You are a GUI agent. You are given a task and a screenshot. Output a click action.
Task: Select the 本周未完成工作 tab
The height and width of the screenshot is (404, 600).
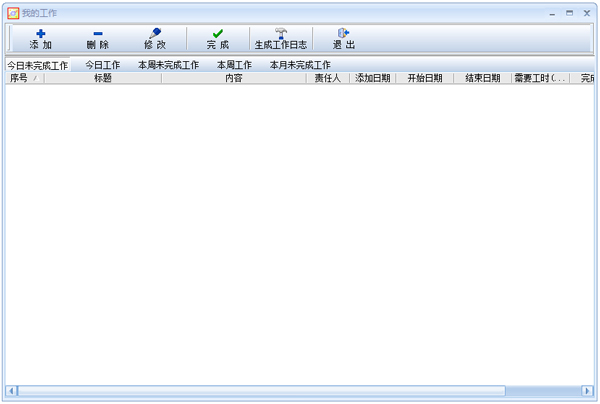(168, 65)
